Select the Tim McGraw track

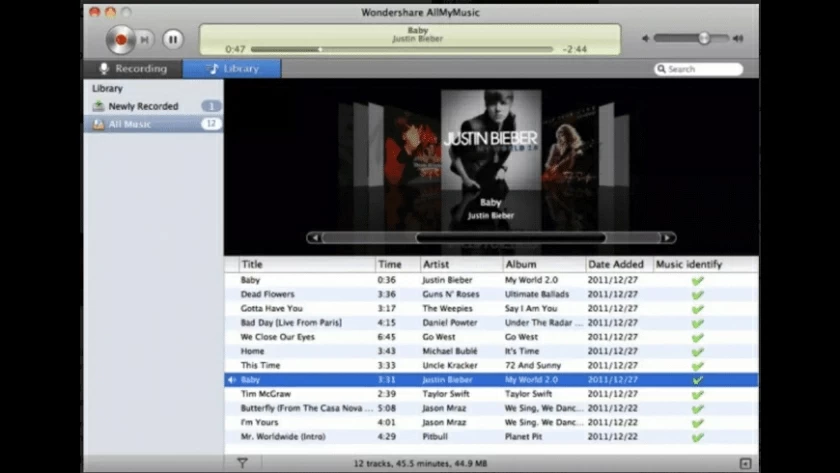(x=491, y=394)
